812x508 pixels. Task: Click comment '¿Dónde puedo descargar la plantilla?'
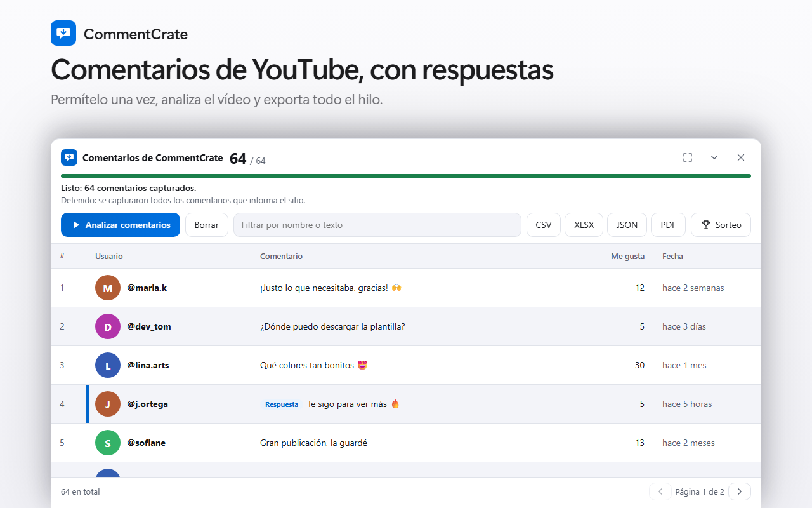coord(332,326)
